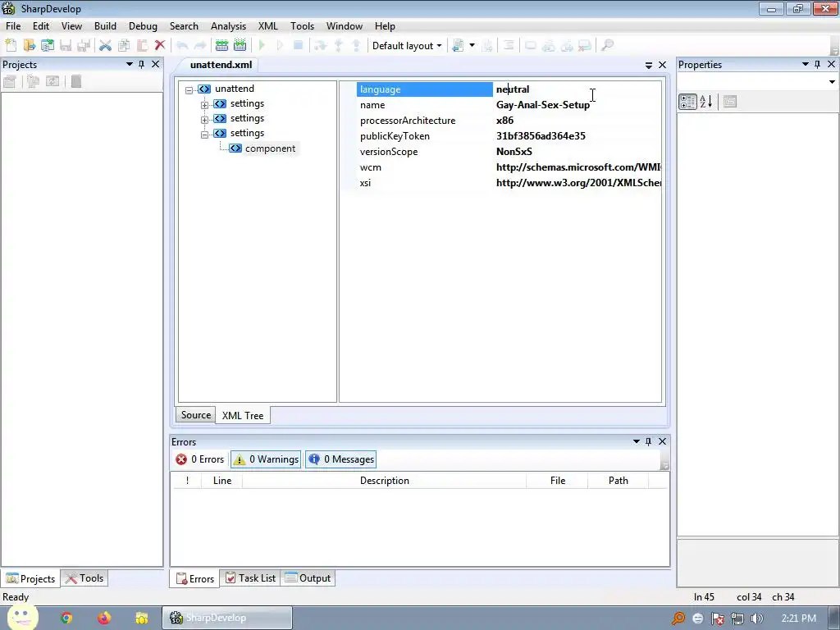Viewport: 840px width, 630px height.
Task: Open the Errors panel window options arrow
Action: (637, 441)
